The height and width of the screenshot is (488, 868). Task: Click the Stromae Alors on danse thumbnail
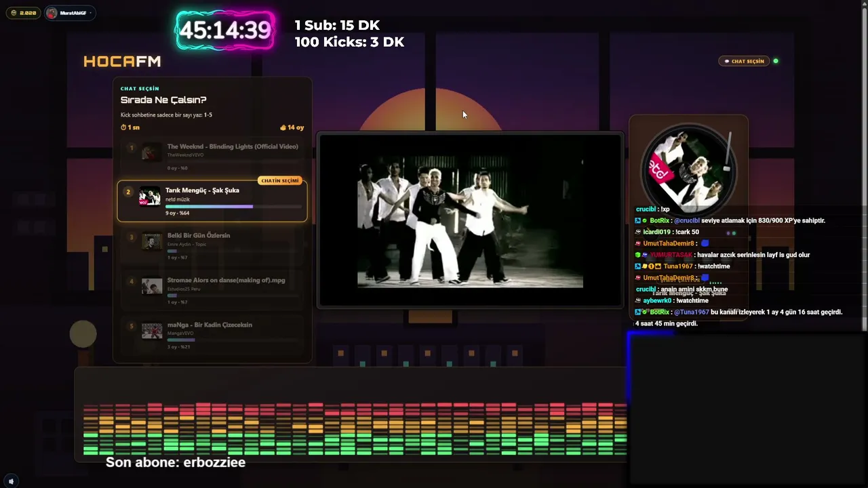[x=151, y=285]
